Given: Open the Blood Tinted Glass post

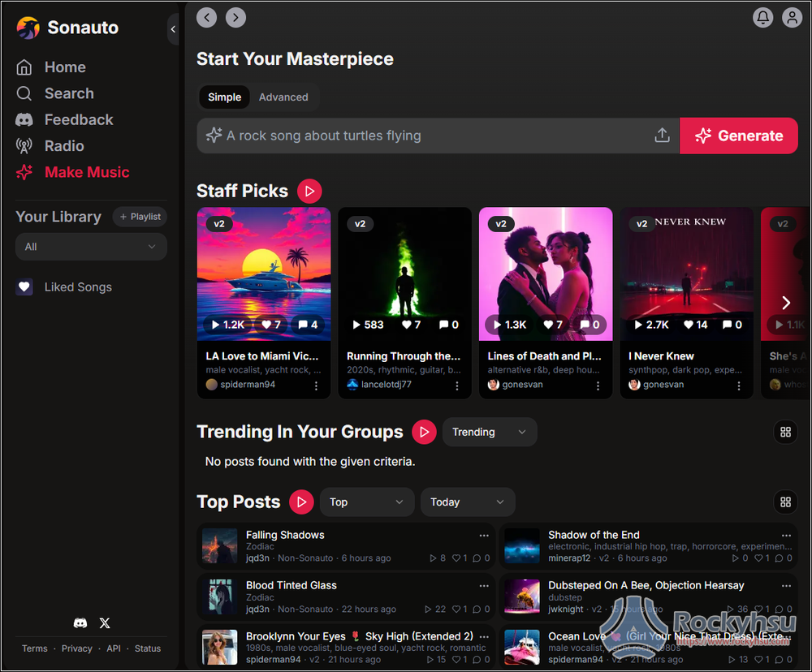Looking at the screenshot, I should pyautogui.click(x=291, y=585).
